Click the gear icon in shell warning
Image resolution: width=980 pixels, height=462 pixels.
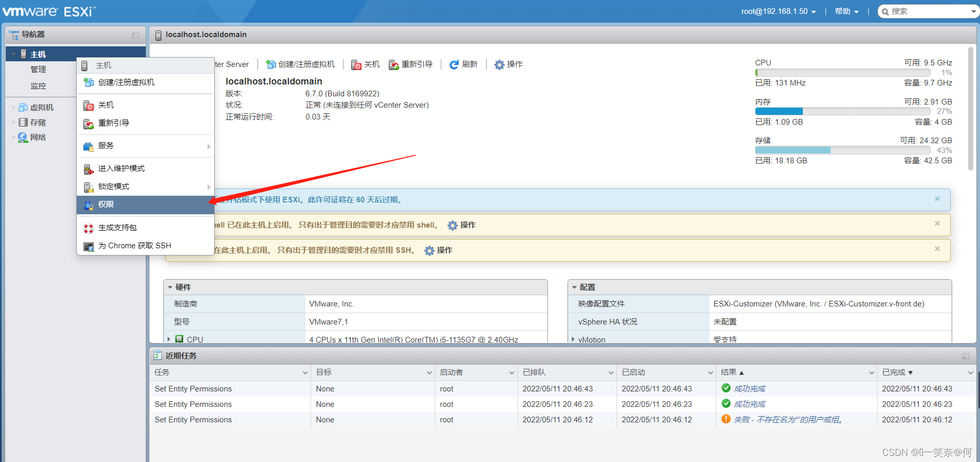[x=453, y=225]
